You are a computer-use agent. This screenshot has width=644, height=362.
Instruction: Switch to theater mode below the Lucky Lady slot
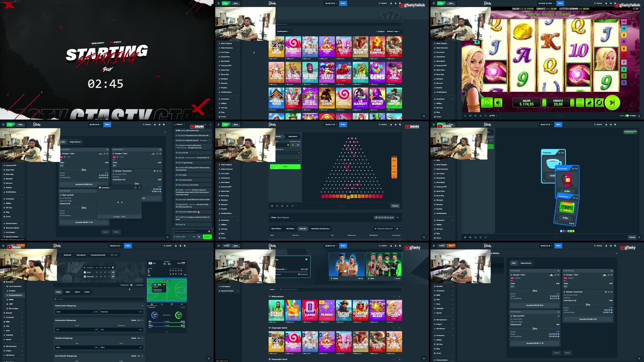(x=470, y=116)
